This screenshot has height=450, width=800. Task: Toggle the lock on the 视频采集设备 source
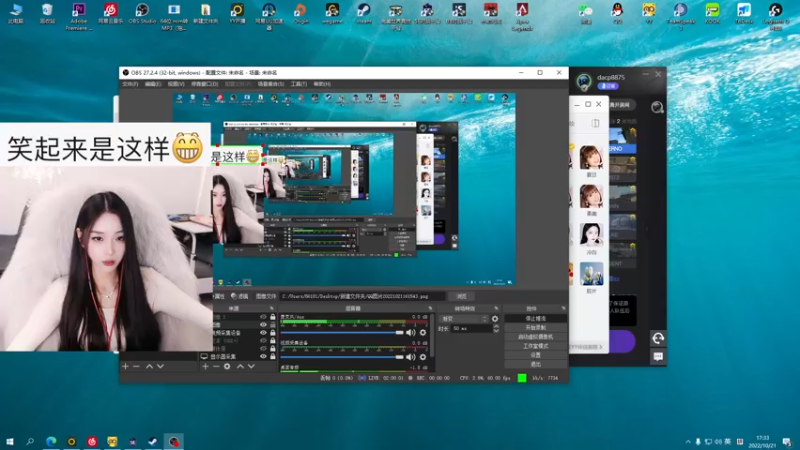coord(272,333)
